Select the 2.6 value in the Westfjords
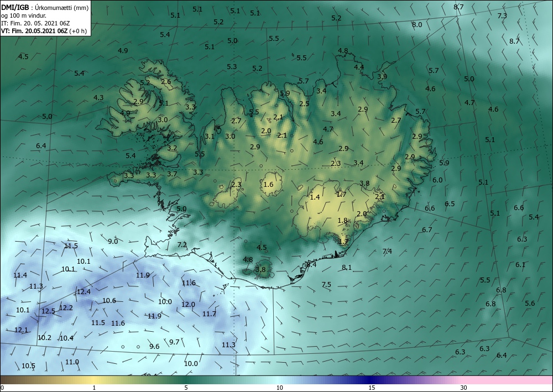The width and height of the screenshot is (553, 392). [x=166, y=81]
